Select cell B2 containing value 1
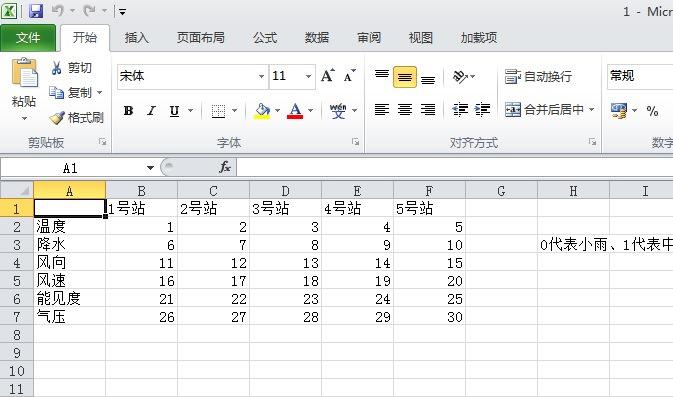The height and width of the screenshot is (397, 673). 142,226
